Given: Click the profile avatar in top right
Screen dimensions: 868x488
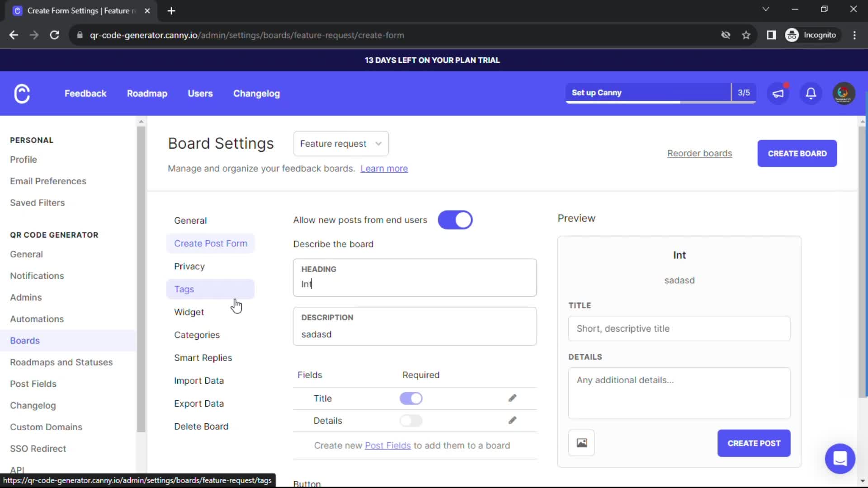Looking at the screenshot, I should pos(844,94).
